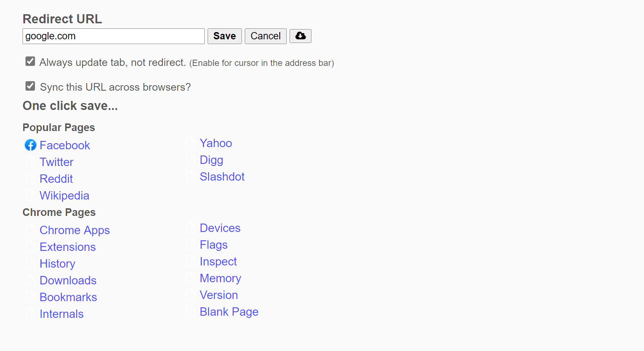Save the redirect URL
This screenshot has height=351, width=644.
225,36
